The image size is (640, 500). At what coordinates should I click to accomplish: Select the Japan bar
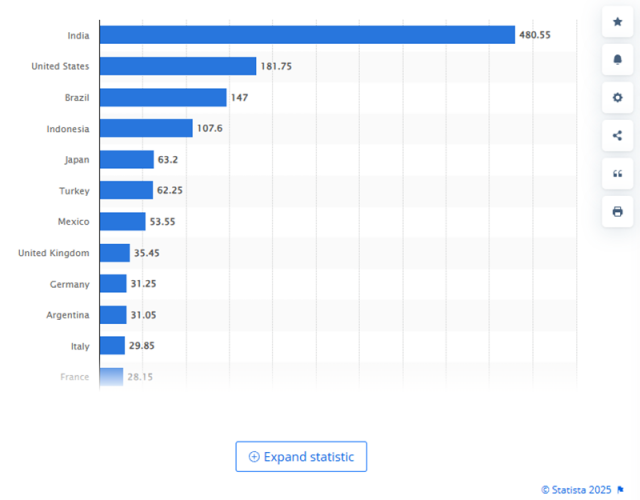126,159
